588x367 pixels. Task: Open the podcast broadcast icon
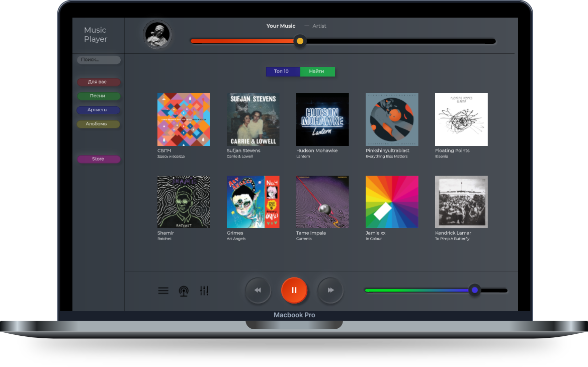pyautogui.click(x=184, y=291)
